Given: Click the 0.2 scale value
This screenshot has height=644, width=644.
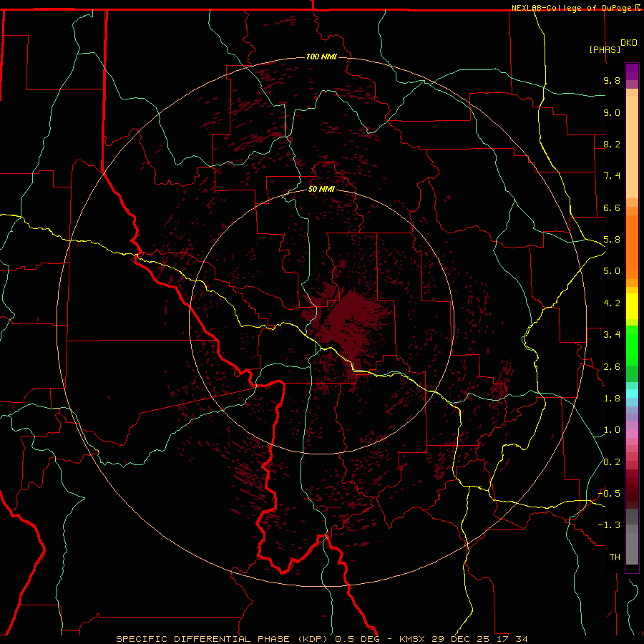Looking at the screenshot, I should click(x=612, y=462).
